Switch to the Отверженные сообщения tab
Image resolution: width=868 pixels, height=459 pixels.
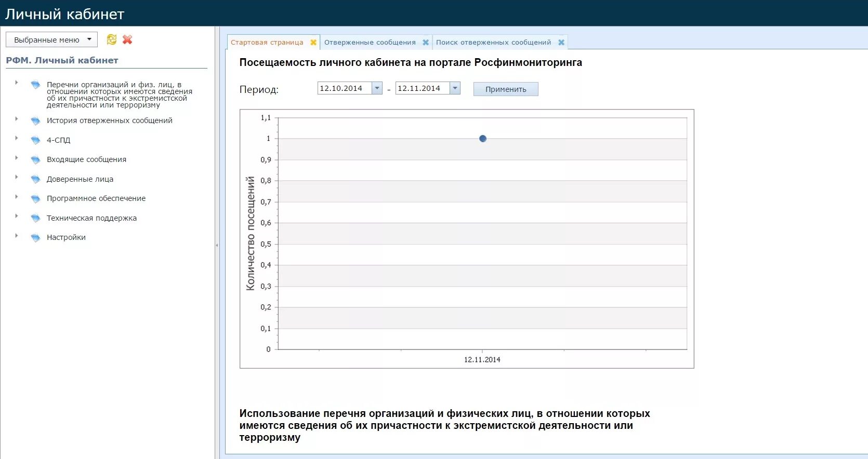[370, 43]
